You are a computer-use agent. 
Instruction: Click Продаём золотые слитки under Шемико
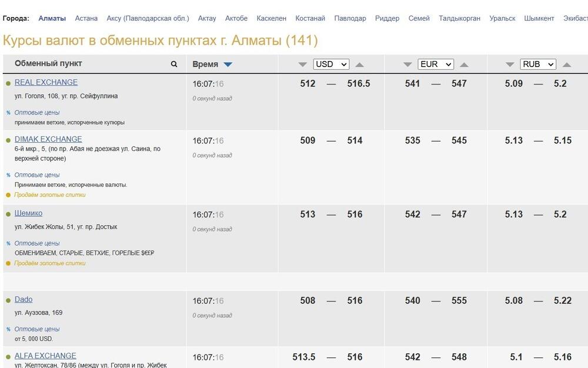50,263
